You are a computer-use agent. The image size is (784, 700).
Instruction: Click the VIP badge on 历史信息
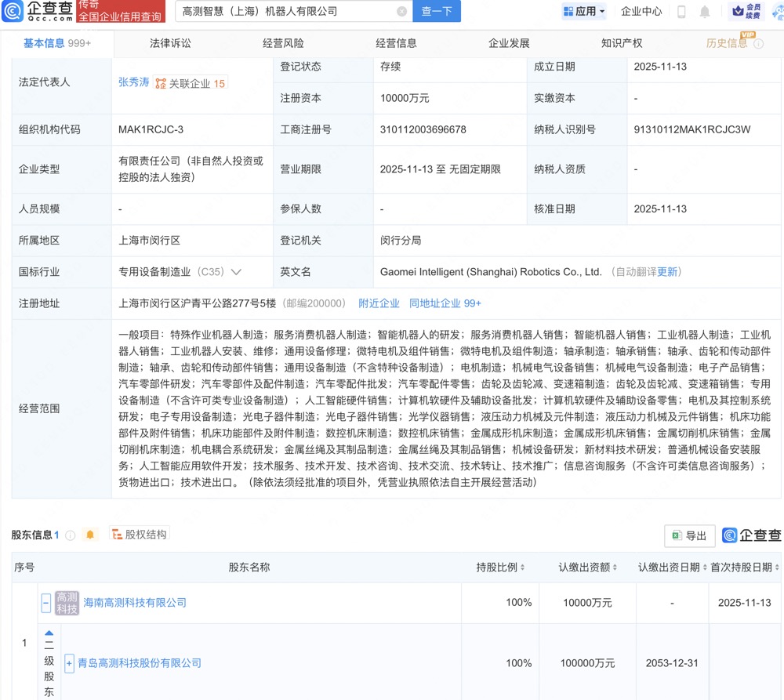click(x=749, y=36)
